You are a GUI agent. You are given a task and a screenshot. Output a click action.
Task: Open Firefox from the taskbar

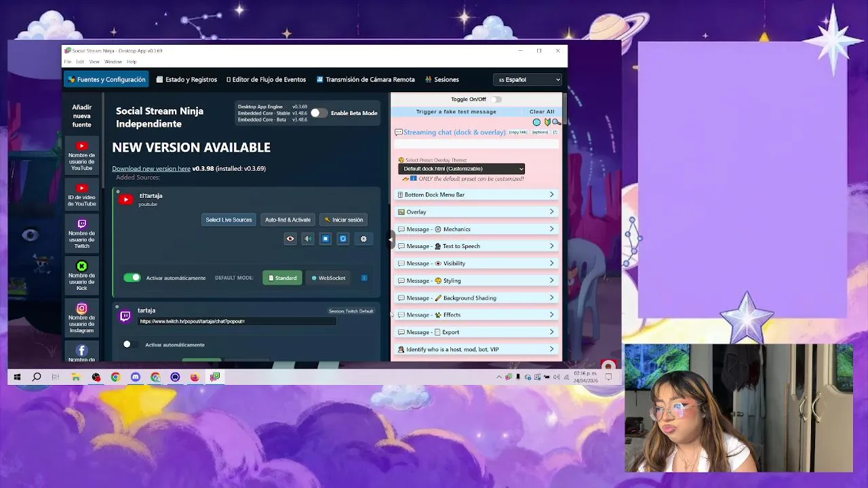[x=195, y=377]
